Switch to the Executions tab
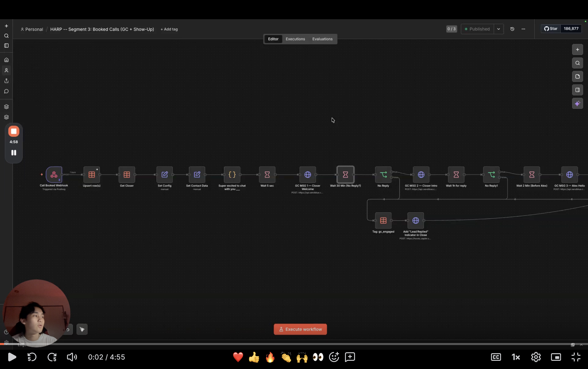 pos(295,39)
